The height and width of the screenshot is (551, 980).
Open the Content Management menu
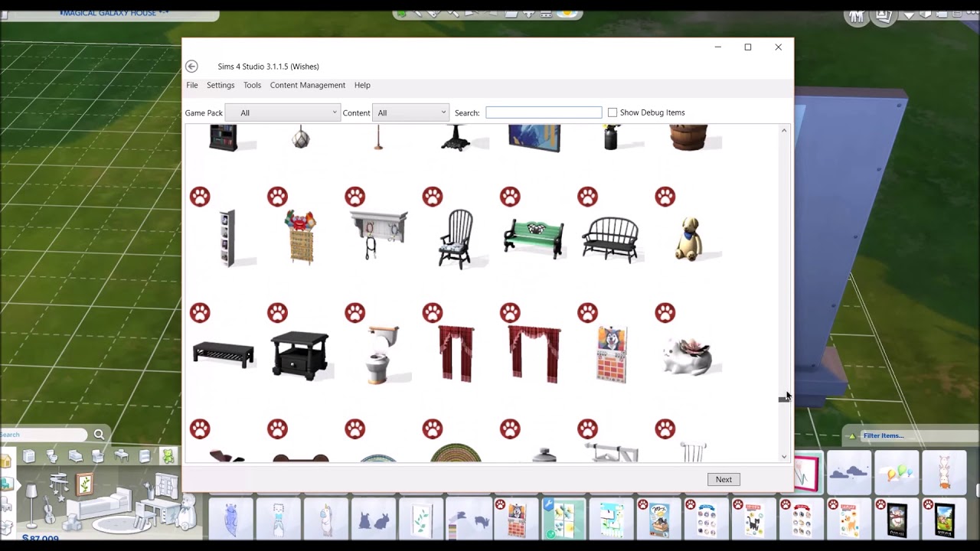coord(308,85)
